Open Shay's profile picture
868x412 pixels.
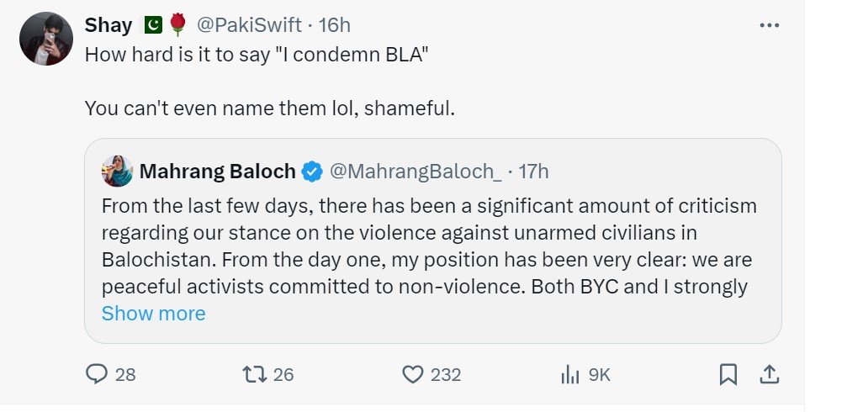click(46, 39)
